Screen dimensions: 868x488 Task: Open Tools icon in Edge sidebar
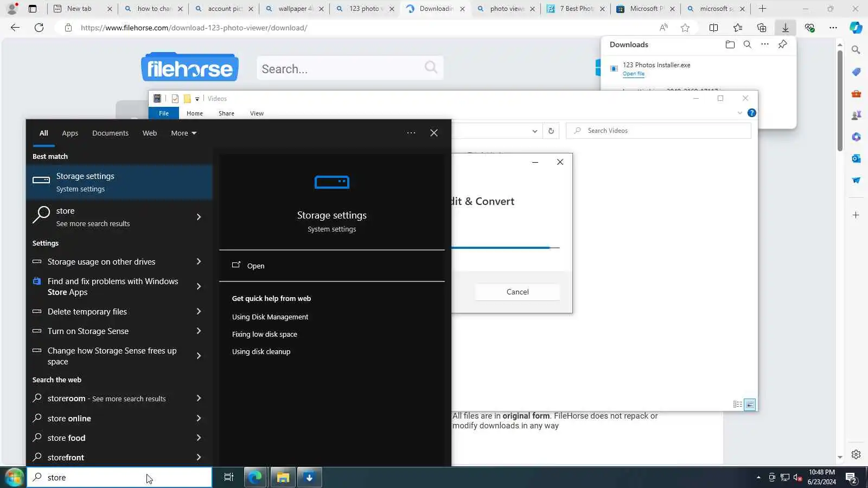(x=856, y=93)
